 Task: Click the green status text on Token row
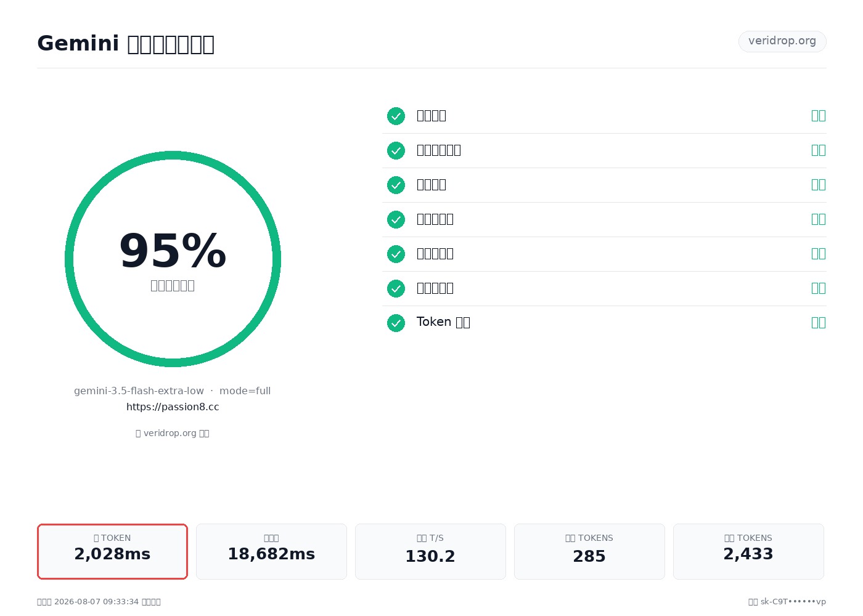pyautogui.click(x=818, y=322)
